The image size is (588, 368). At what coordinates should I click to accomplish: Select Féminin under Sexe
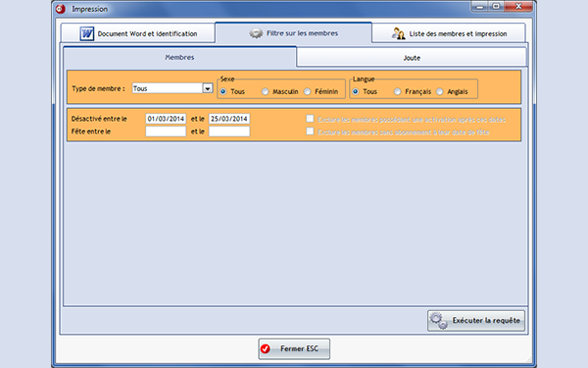[307, 91]
